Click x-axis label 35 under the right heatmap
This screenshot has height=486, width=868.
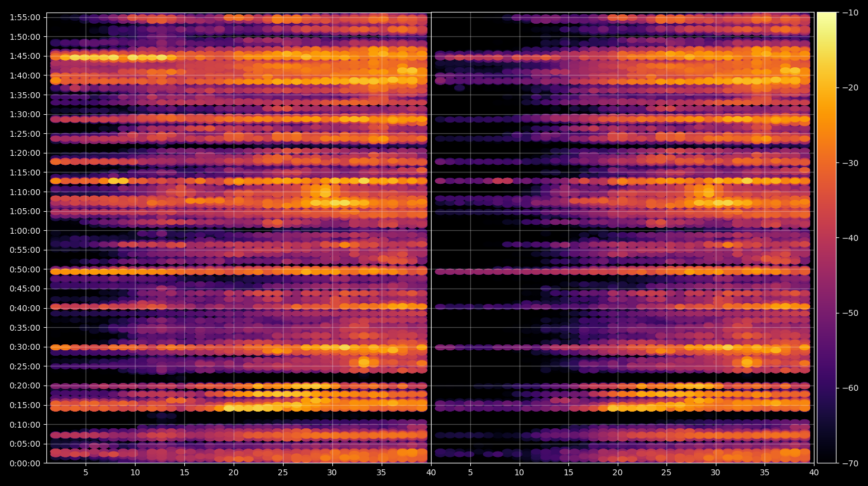click(x=765, y=473)
